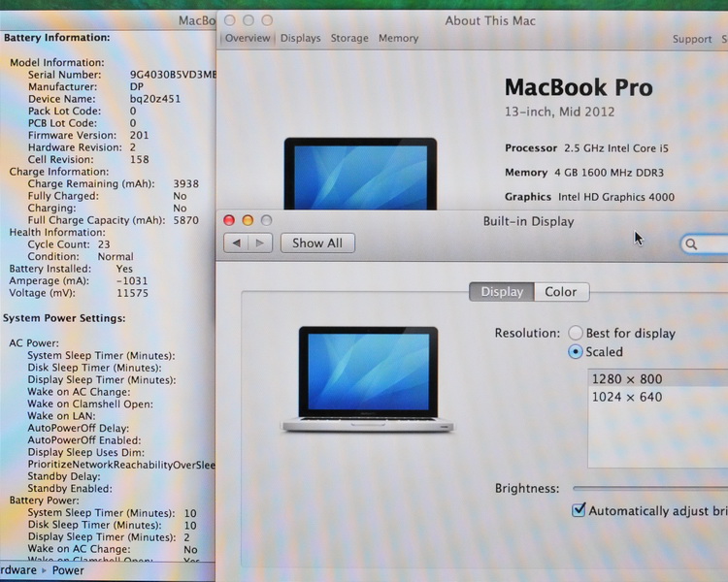
Task: Open the Displays tab in About This Mac
Action: tap(300, 38)
